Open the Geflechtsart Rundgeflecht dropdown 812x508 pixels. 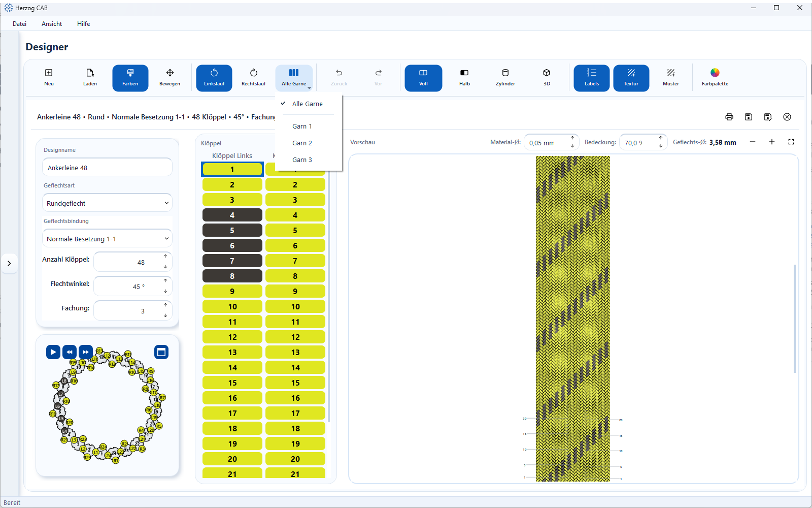(107, 203)
